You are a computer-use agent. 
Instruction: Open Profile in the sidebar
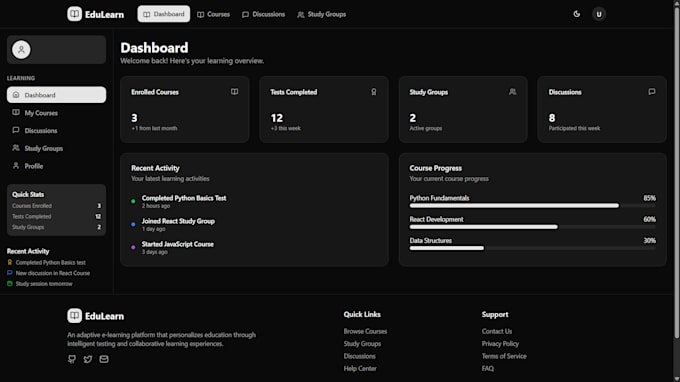[56, 166]
